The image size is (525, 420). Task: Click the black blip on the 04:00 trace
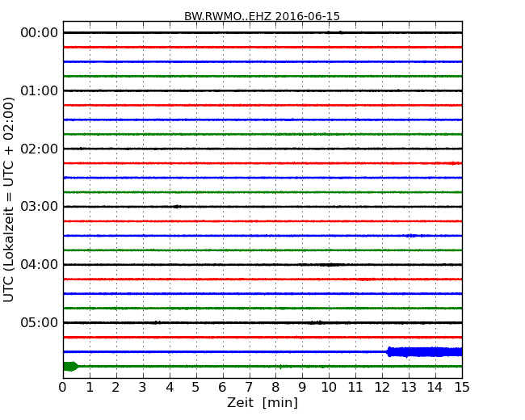[x=331, y=265]
